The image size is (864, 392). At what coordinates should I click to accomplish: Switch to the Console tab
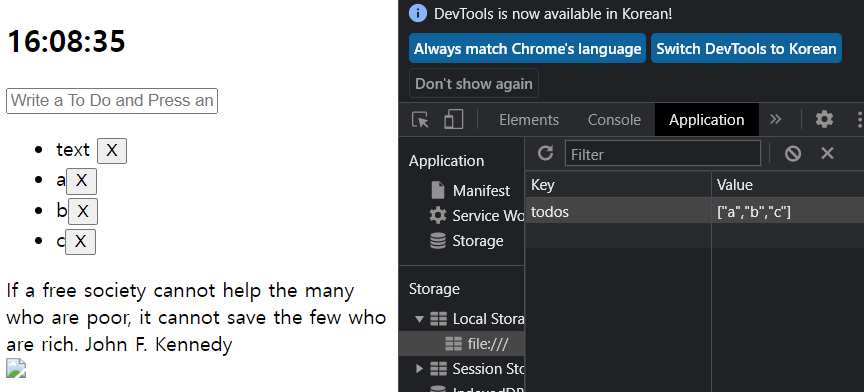tap(614, 120)
